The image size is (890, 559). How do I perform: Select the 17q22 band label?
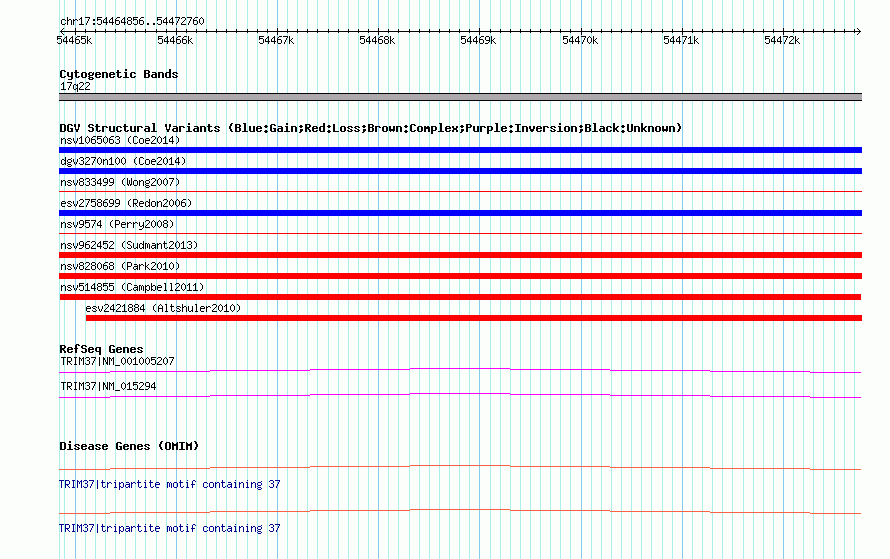tap(75, 86)
